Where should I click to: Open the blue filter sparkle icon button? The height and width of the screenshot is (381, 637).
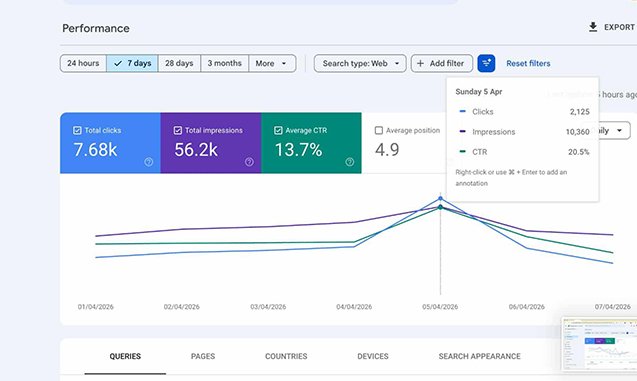click(486, 63)
